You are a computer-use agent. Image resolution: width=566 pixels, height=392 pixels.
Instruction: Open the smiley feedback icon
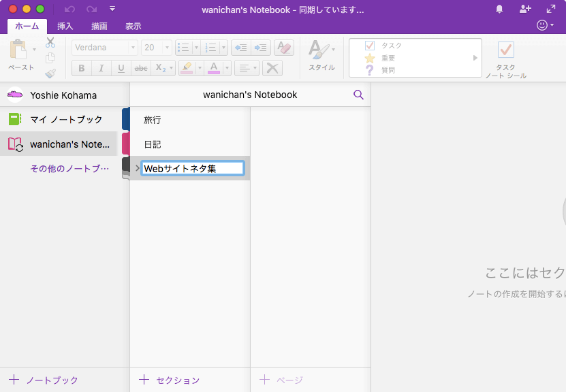542,25
